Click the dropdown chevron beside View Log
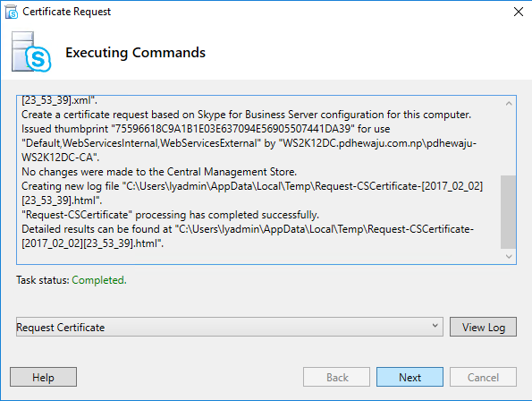532x401 pixels. point(435,326)
